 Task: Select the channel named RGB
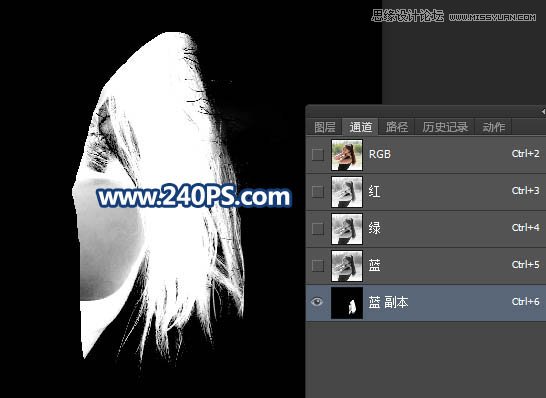pos(380,154)
